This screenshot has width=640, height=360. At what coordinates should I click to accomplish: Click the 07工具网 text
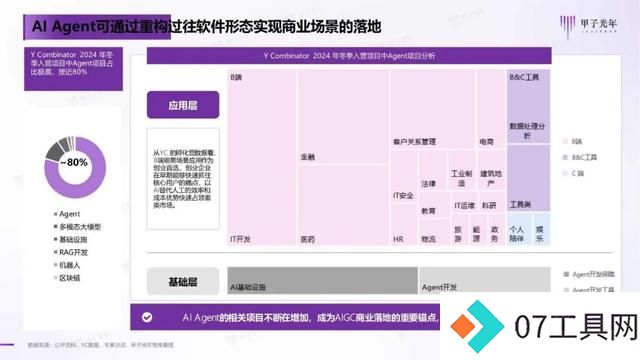click(x=576, y=327)
